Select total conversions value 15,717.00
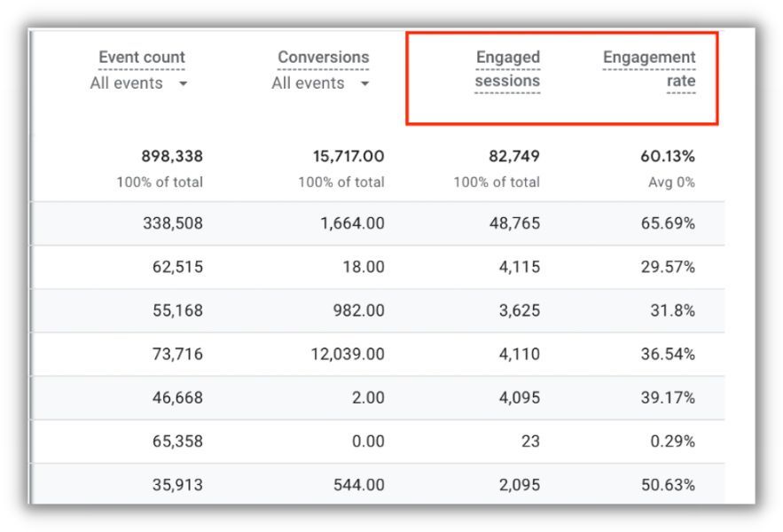783x532 pixels. tap(348, 156)
